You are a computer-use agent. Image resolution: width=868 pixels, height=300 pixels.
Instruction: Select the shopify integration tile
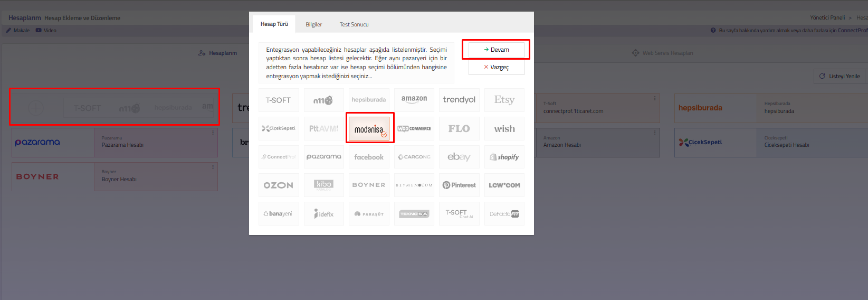point(504,157)
